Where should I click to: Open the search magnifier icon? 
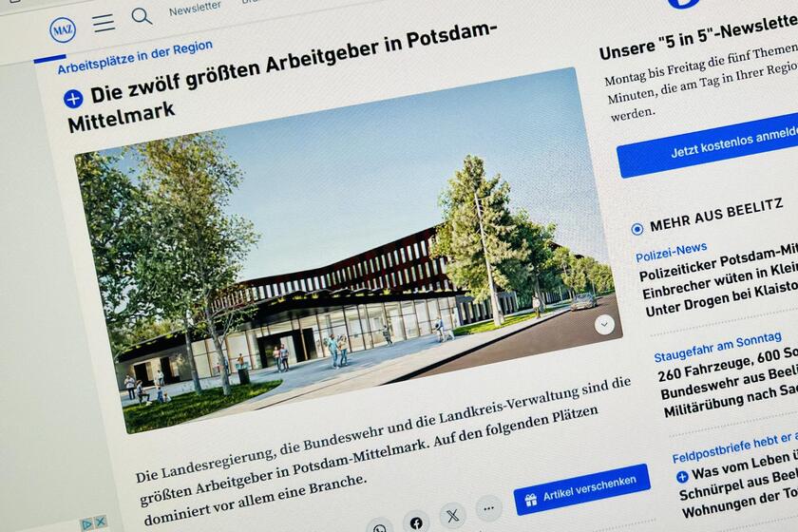pyautogui.click(x=142, y=16)
